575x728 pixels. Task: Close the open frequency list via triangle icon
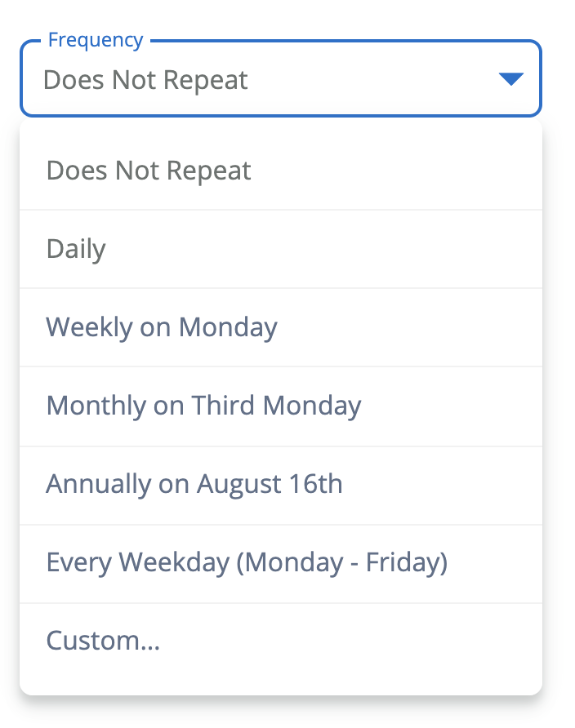[510, 79]
